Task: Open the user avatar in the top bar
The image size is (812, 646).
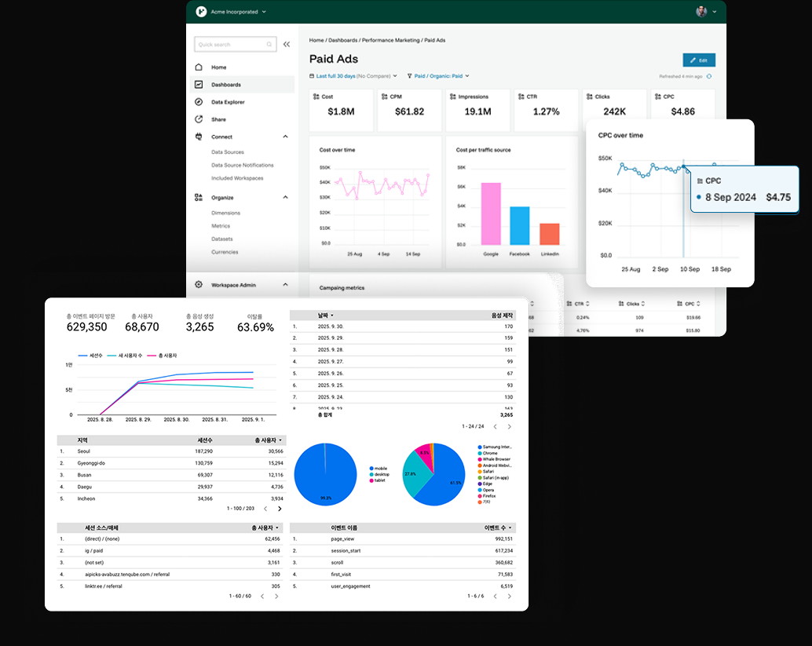Action: point(701,12)
